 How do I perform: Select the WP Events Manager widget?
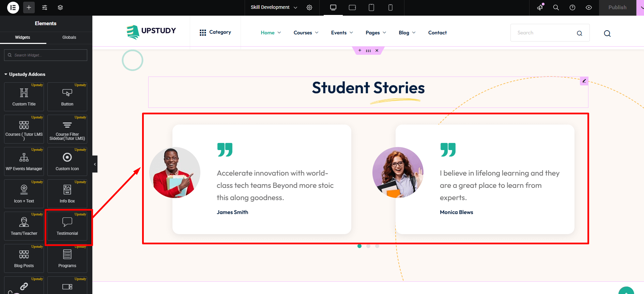pos(24,161)
